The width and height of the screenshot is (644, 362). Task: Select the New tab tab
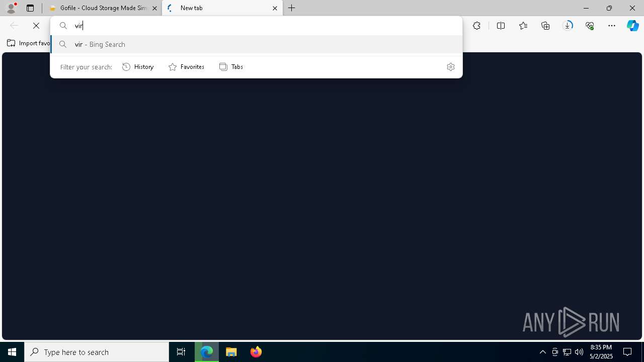pos(222,8)
